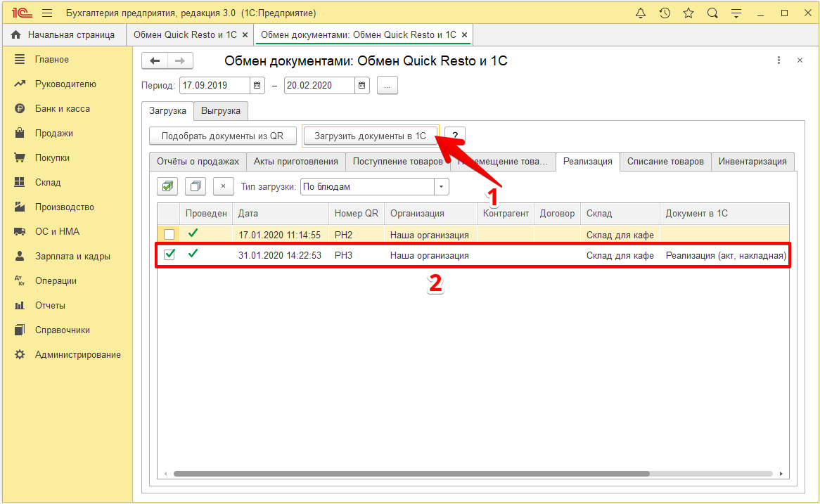Click the check all rows icon
The height and width of the screenshot is (504, 820).
tap(168, 187)
